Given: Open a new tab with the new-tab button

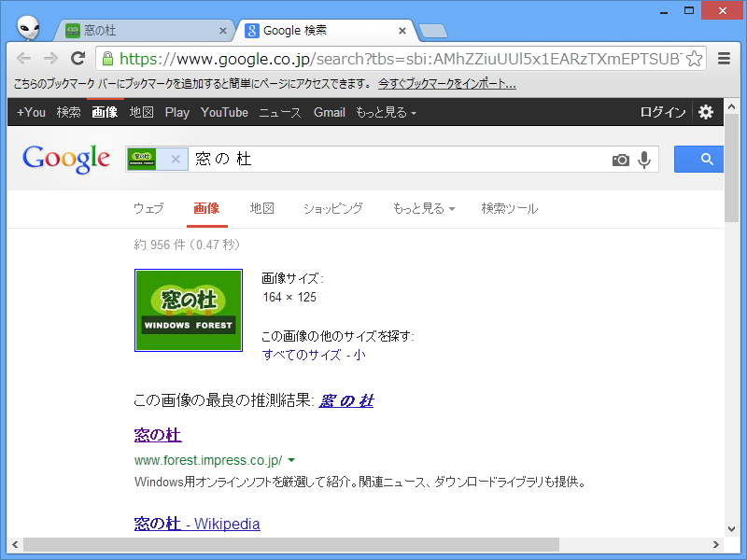Looking at the screenshot, I should click(433, 31).
